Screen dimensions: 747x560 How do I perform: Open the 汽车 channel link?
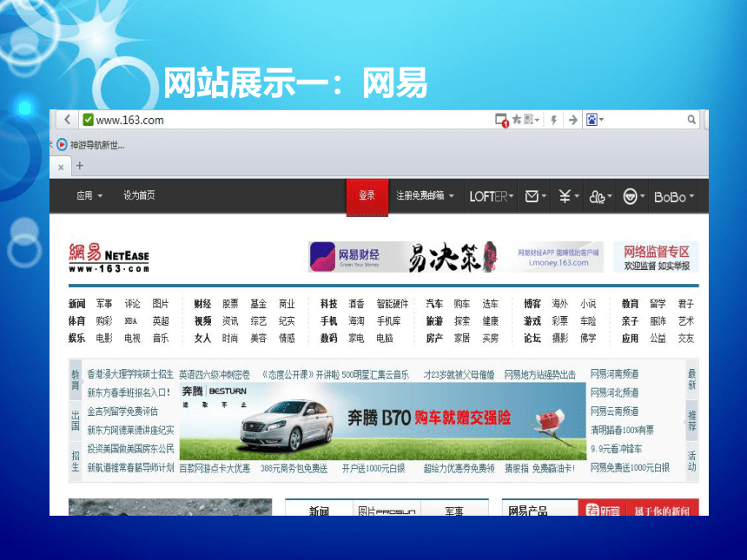[434, 304]
